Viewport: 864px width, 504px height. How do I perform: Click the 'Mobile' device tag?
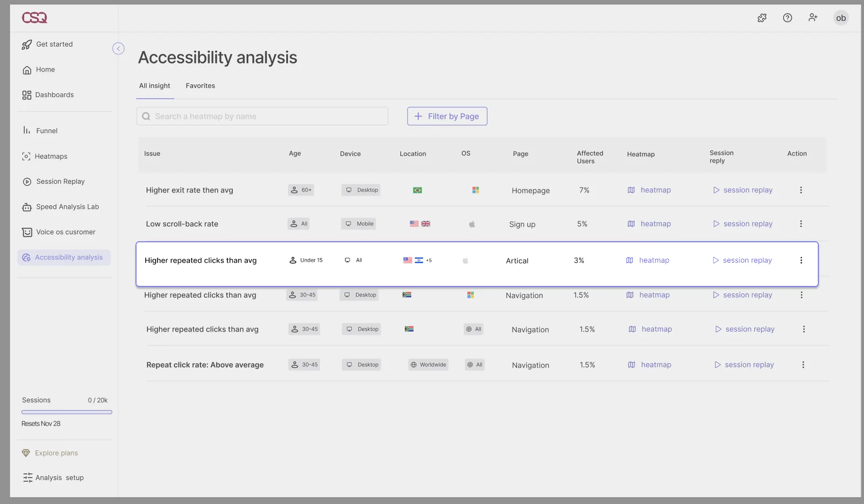(359, 224)
